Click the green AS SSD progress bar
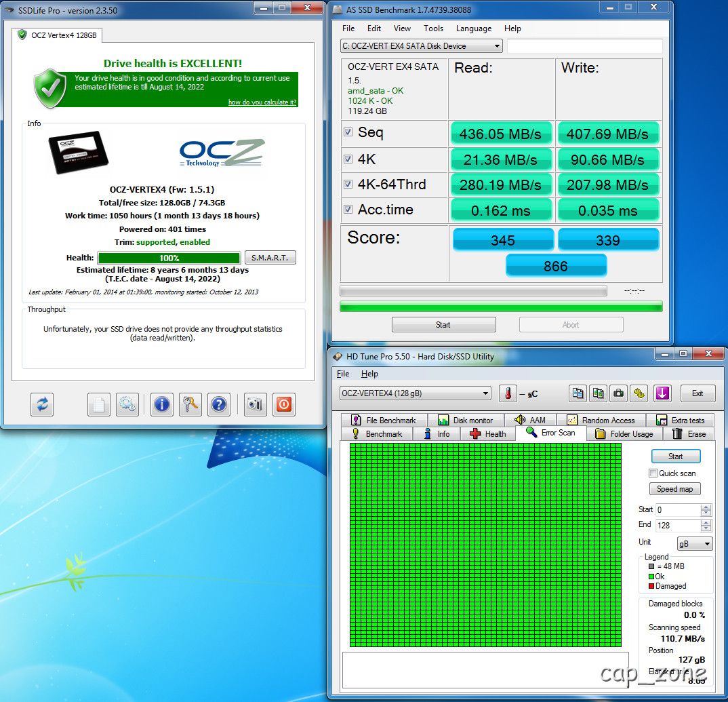Viewport: 728px width, 702px height. pyautogui.click(x=501, y=307)
